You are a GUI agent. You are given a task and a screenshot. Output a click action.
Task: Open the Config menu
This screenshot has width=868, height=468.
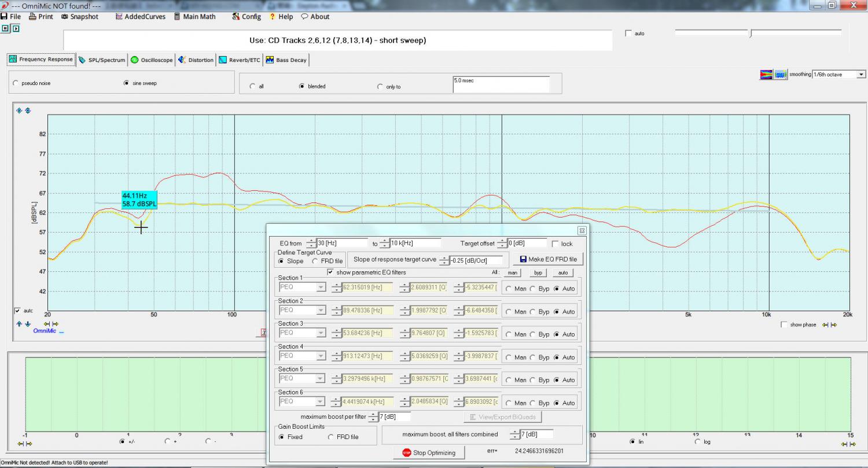[247, 17]
